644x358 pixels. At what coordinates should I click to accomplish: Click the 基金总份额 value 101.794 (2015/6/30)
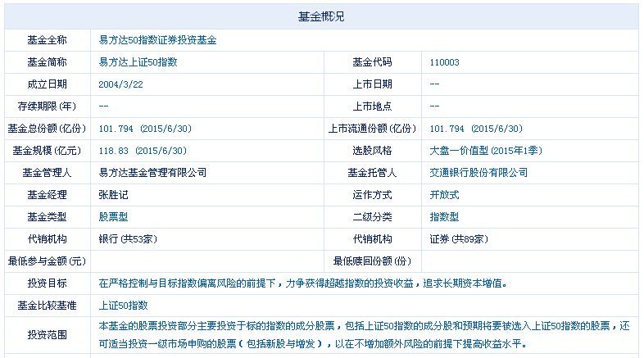[145, 129]
